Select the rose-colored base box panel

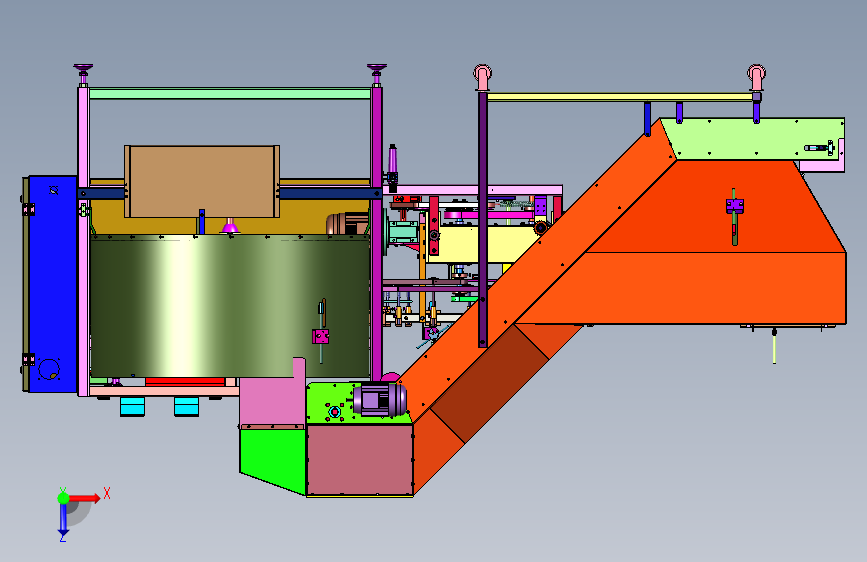359,460
